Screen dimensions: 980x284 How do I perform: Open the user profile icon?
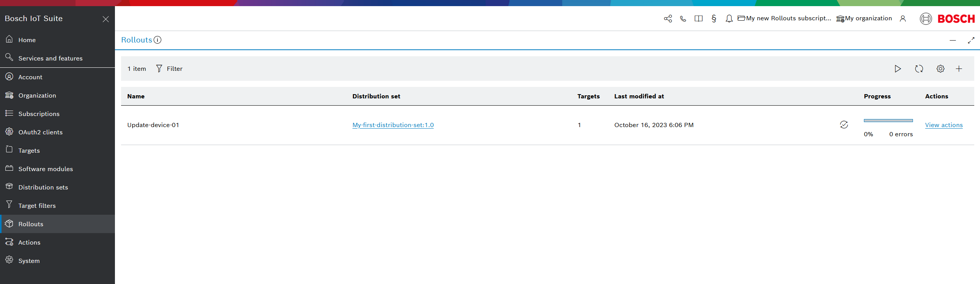[903, 19]
